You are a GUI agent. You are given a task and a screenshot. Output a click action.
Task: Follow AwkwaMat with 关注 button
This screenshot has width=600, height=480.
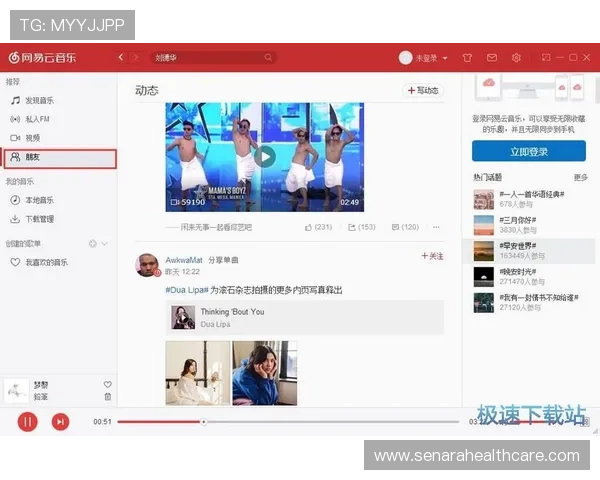coord(432,256)
